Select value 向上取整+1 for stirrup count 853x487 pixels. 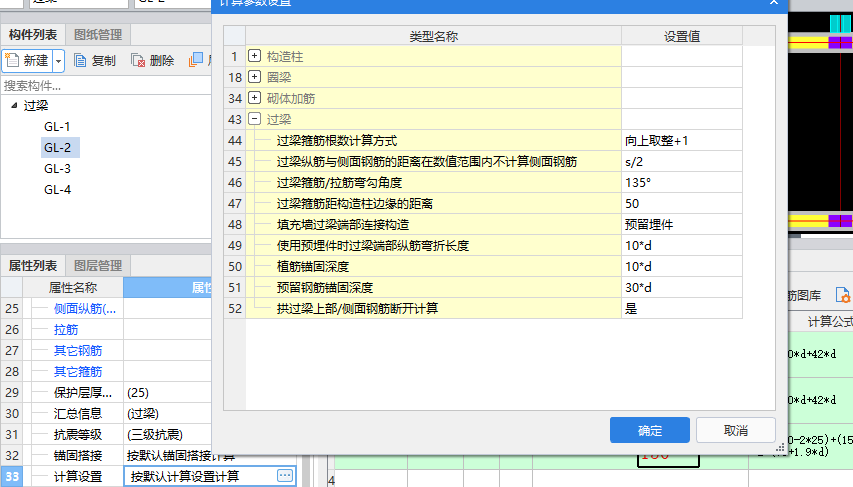pyautogui.click(x=682, y=140)
